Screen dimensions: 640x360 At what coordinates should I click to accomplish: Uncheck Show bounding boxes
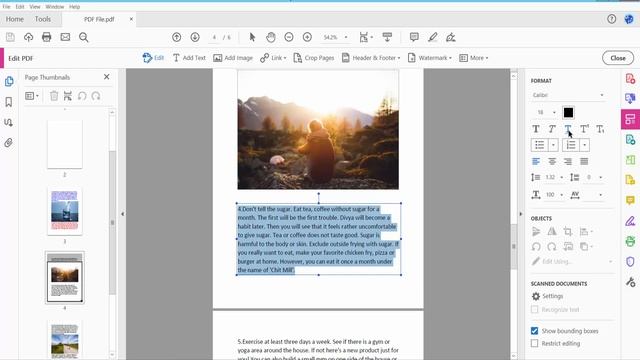(535, 331)
